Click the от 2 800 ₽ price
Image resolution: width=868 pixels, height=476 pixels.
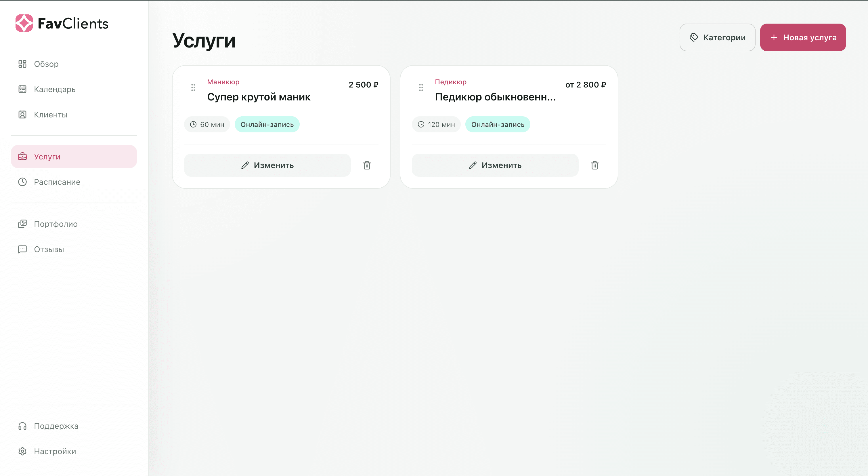[x=586, y=85]
